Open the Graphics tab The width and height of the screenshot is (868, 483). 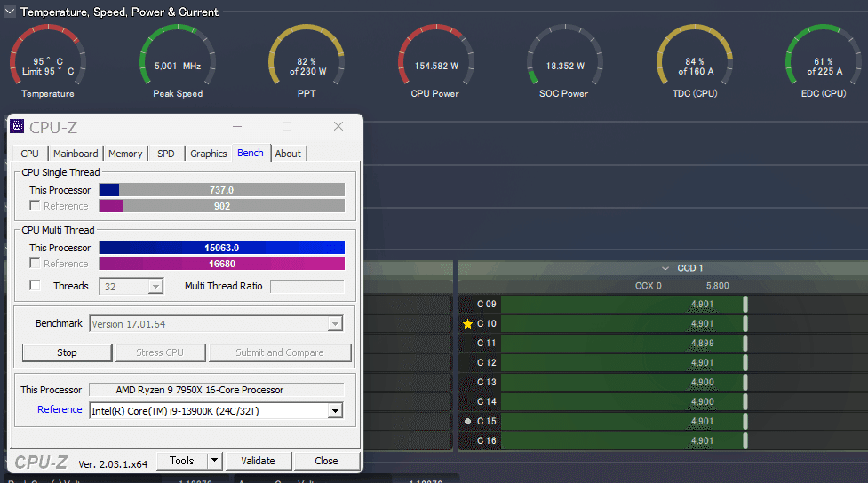click(209, 154)
